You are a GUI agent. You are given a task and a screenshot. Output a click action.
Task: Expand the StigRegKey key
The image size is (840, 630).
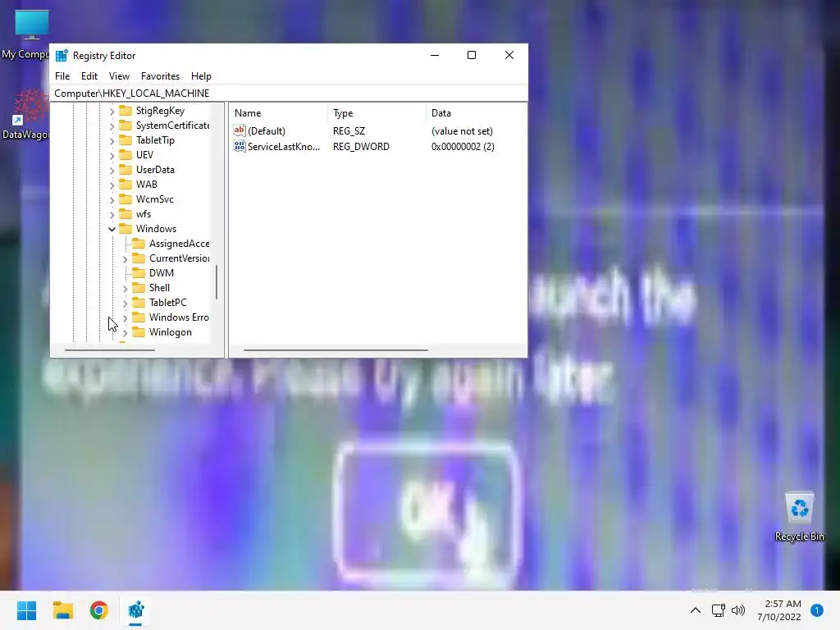click(112, 111)
